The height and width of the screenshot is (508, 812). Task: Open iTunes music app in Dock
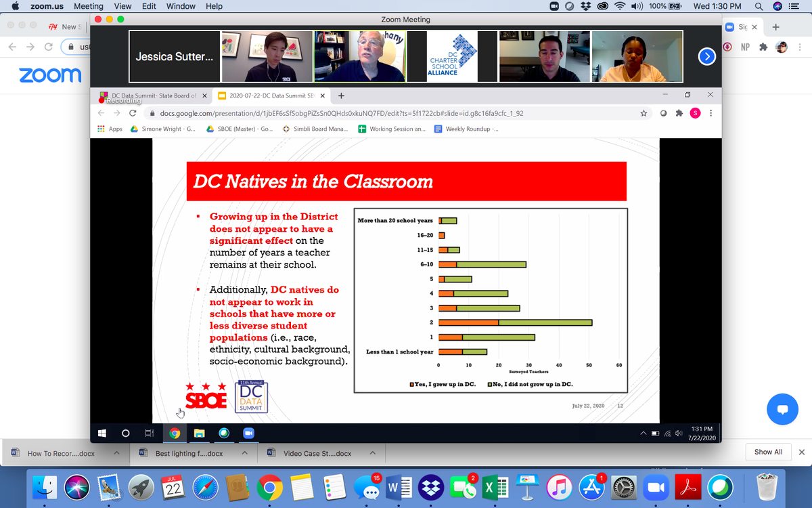pos(559,487)
